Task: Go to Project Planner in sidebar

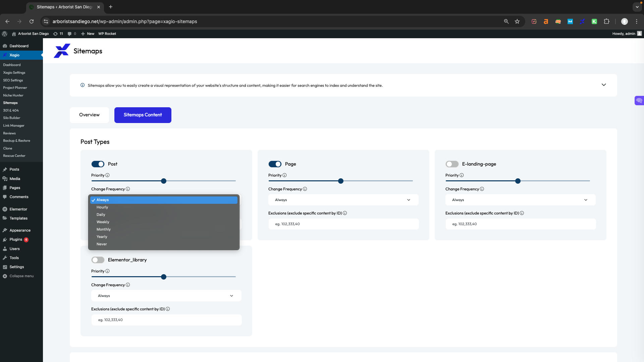Action: tap(15, 88)
